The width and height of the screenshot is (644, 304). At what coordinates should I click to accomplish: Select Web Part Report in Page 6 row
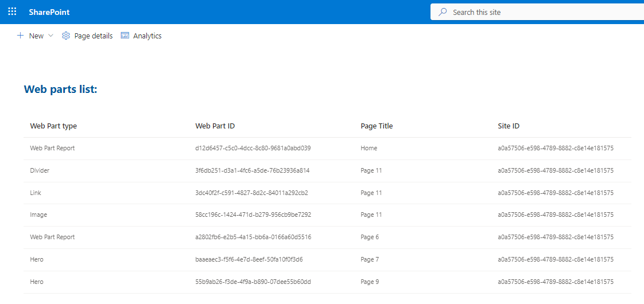53,237
